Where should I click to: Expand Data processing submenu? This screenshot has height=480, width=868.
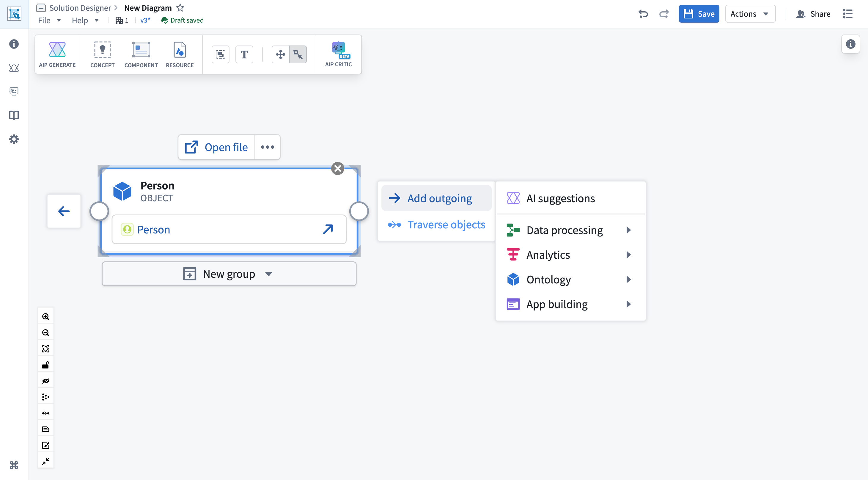(x=571, y=230)
